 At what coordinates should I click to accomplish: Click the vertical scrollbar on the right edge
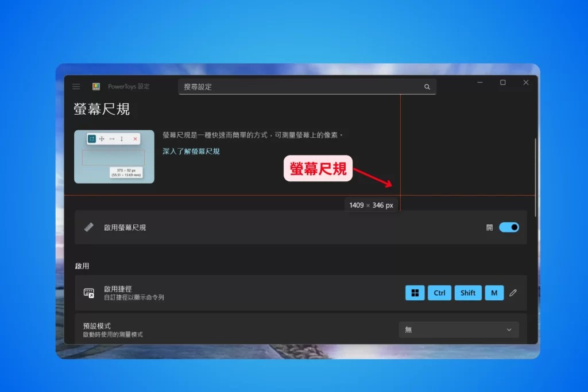[535, 178]
